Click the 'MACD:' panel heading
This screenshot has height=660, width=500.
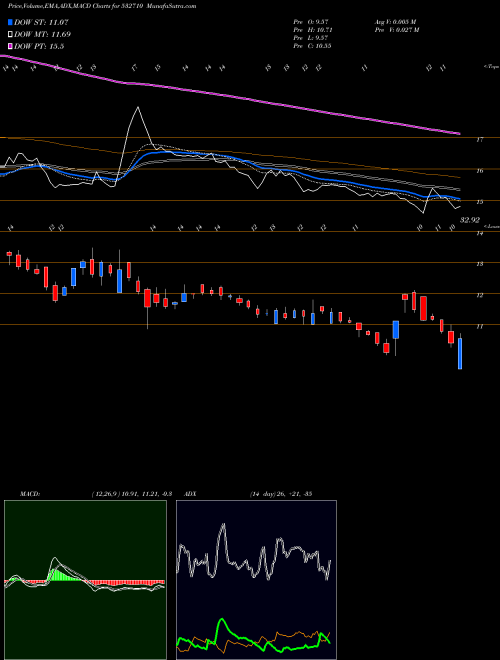click(30, 494)
